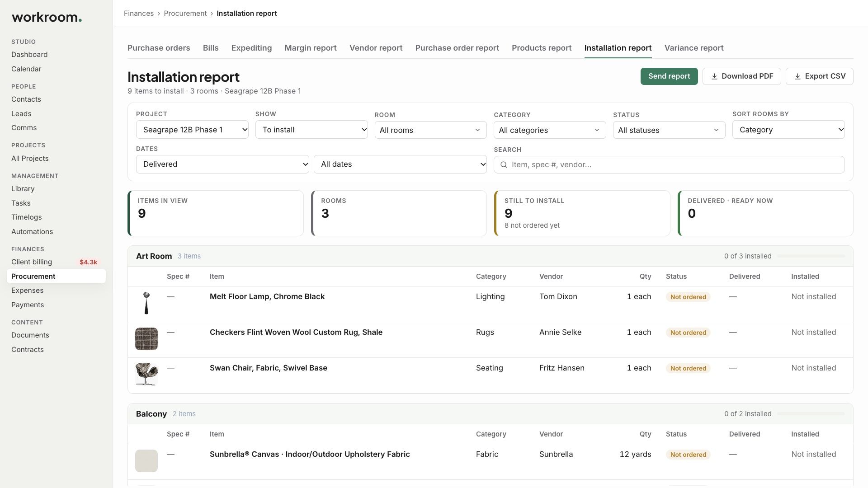Click the workroom logo
868x488 pixels.
pos(47,18)
